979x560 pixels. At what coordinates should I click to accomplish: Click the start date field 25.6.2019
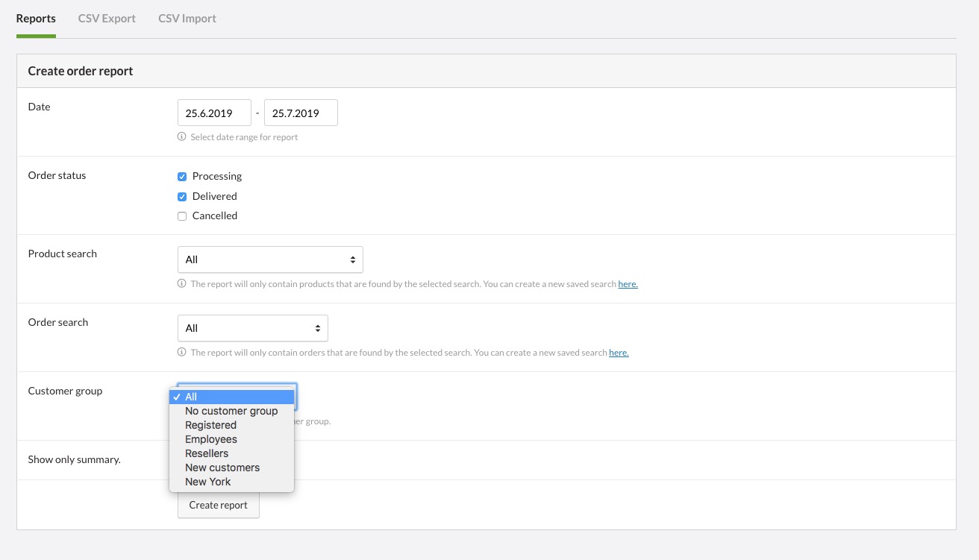(x=215, y=113)
